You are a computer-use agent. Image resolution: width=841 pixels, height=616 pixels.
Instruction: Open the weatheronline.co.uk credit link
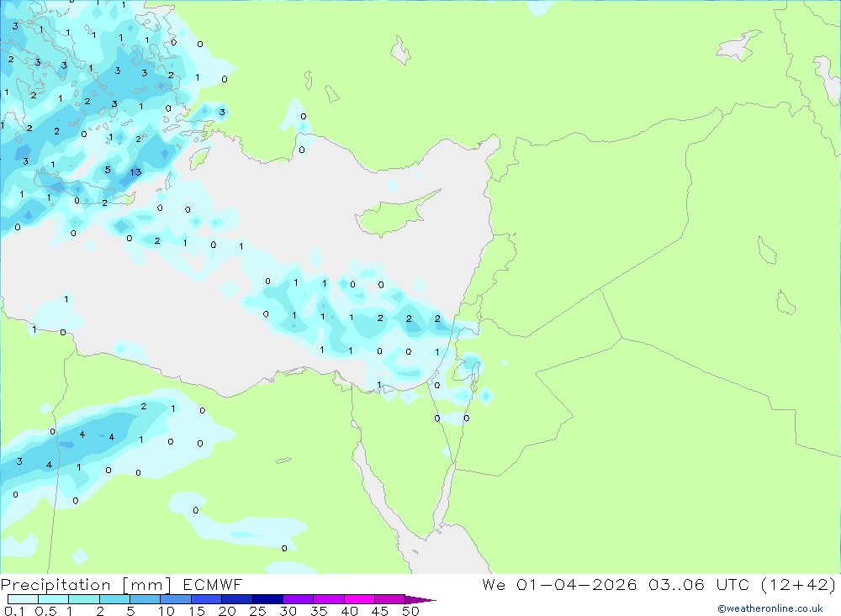(x=770, y=608)
